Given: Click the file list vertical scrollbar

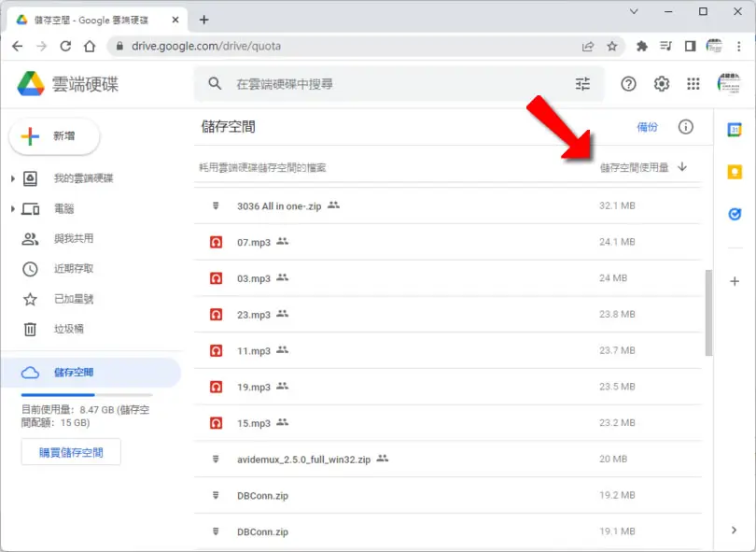Looking at the screenshot, I should [708, 313].
